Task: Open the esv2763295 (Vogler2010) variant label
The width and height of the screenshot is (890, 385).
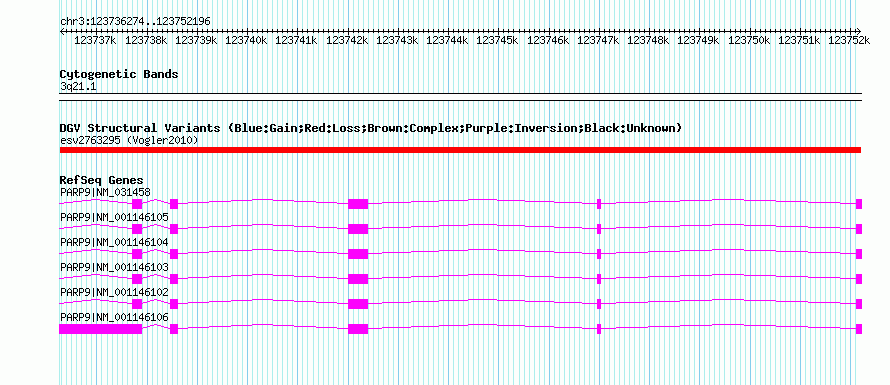Action: coord(129,140)
